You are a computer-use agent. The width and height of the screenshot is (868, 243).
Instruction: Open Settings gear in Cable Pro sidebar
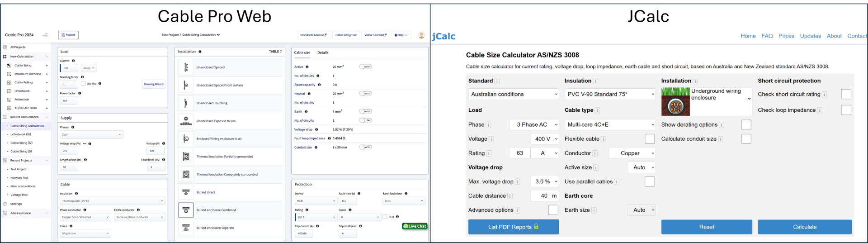point(5,204)
